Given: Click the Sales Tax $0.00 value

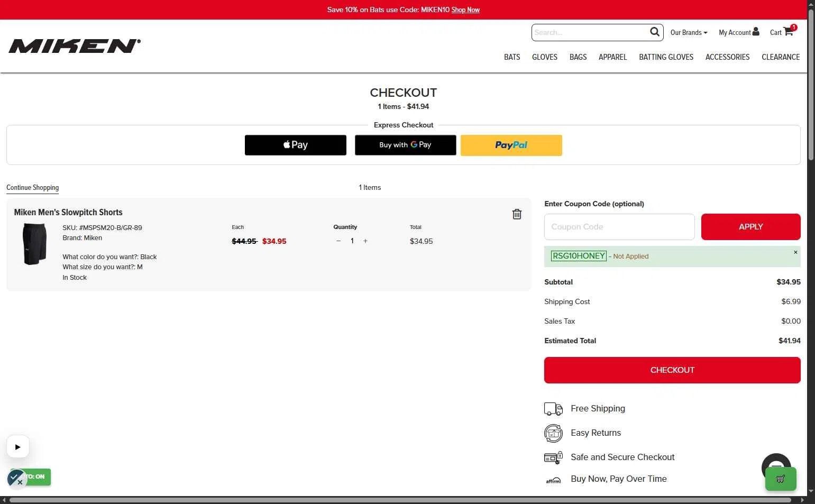Looking at the screenshot, I should (791, 321).
